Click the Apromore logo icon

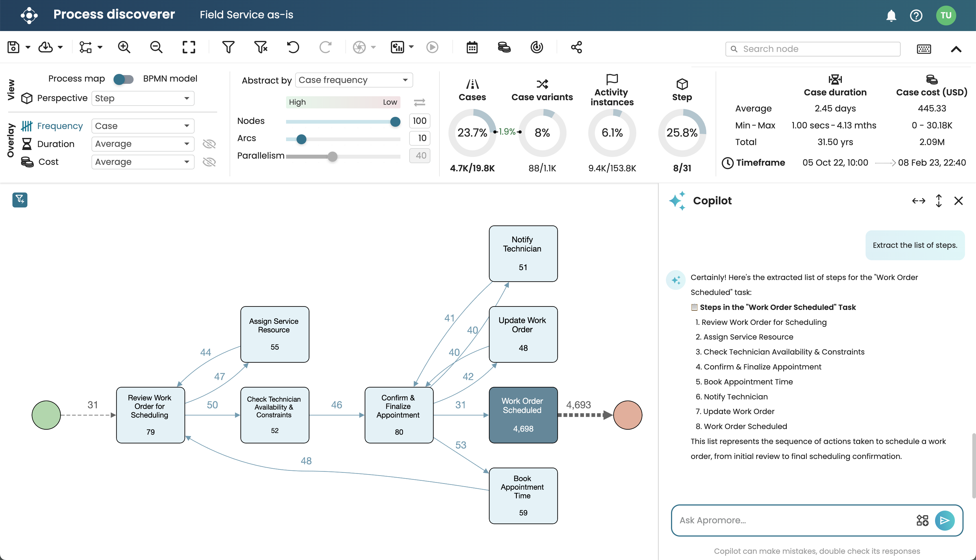(x=29, y=16)
